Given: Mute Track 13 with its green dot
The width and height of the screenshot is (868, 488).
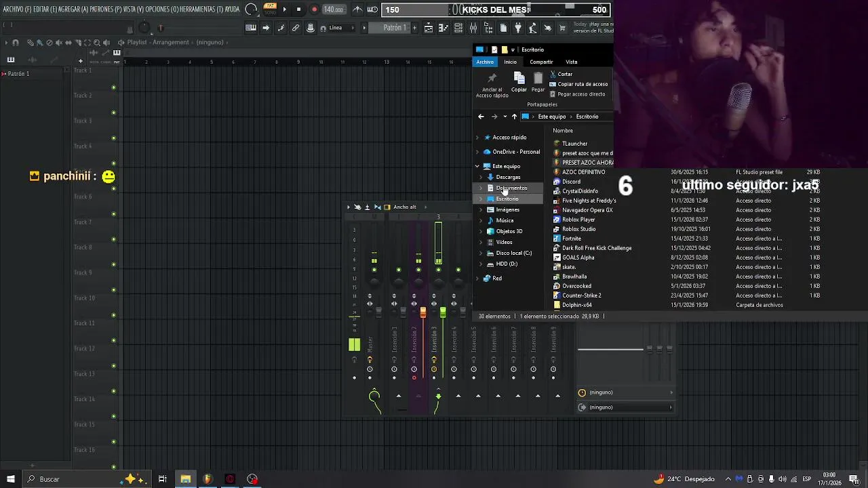Looking at the screenshot, I should coord(113,391).
